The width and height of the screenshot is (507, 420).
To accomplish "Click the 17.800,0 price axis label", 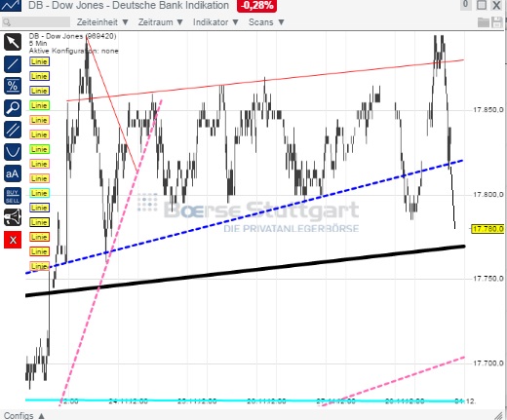I will [488, 195].
